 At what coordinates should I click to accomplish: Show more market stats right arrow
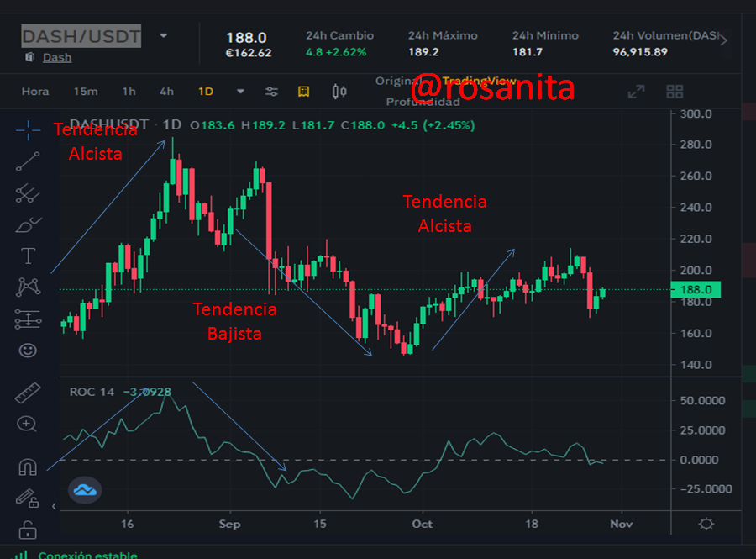click(x=724, y=40)
